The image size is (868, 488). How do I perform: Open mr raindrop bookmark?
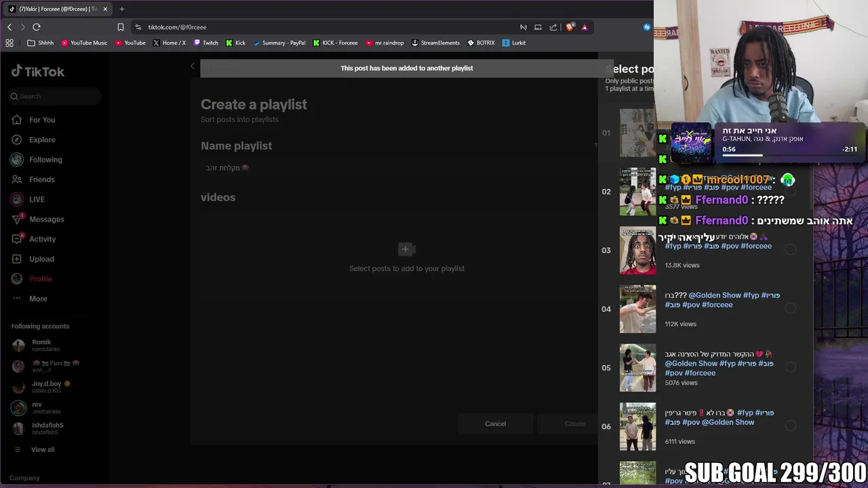coord(384,43)
